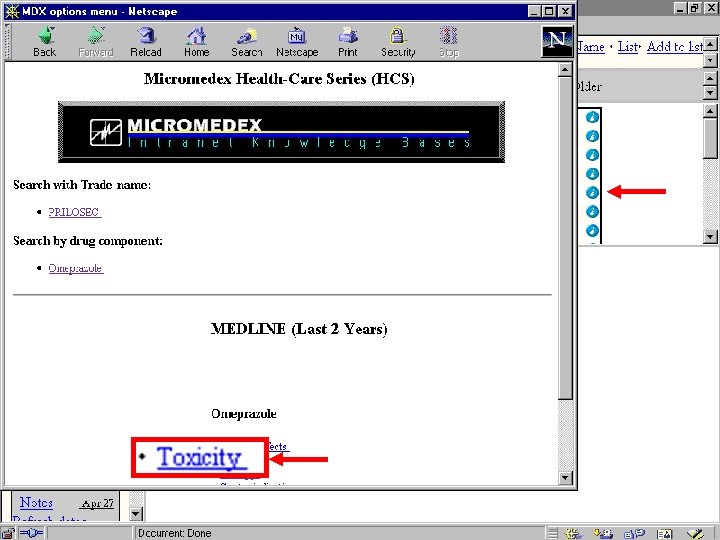720x540 pixels.
Task: Click the Micromedex Health-Care Series (HCS) heading
Action: 279,79
